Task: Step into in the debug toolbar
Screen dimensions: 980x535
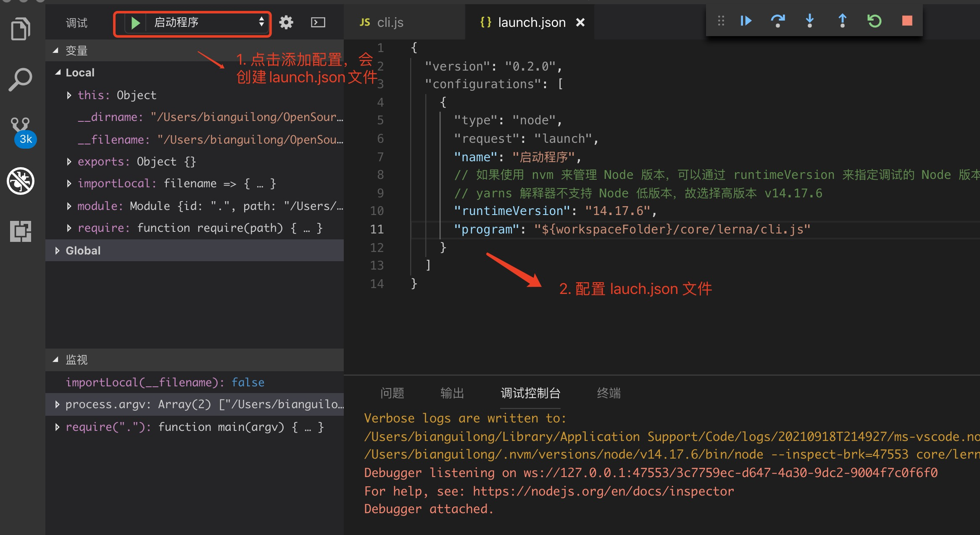Action: 810,21
